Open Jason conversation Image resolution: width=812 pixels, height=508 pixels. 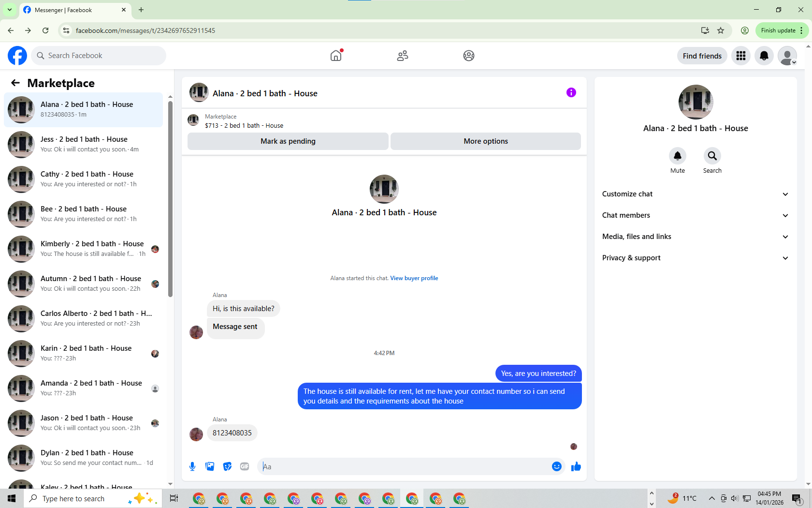84,423
